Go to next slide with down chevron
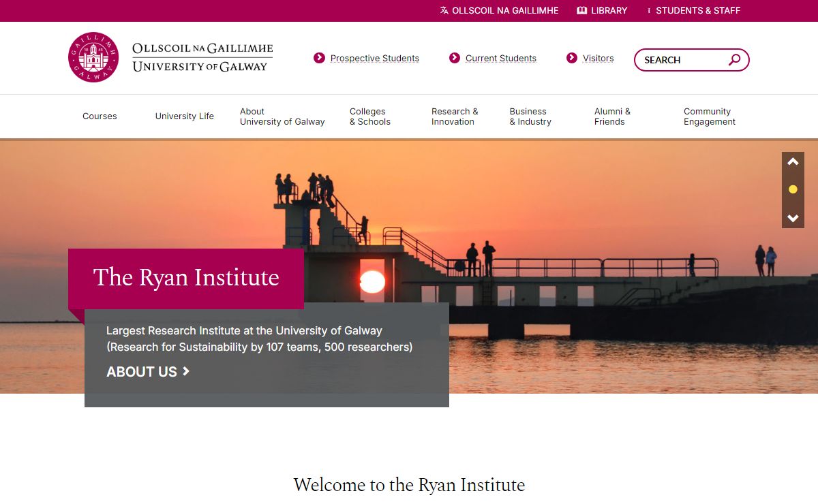 pyautogui.click(x=793, y=218)
